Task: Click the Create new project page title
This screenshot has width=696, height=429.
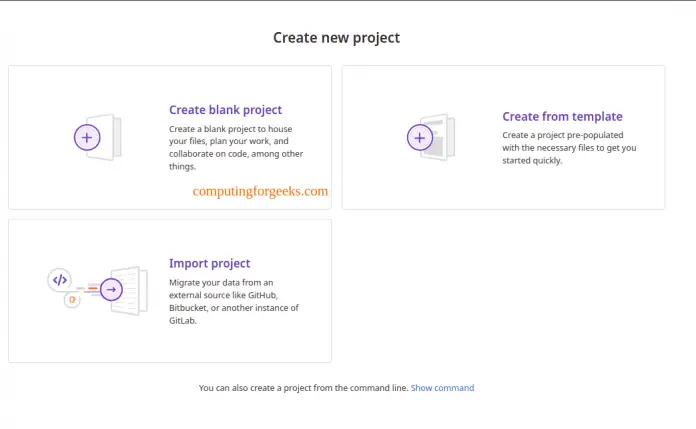Action: tap(336, 38)
